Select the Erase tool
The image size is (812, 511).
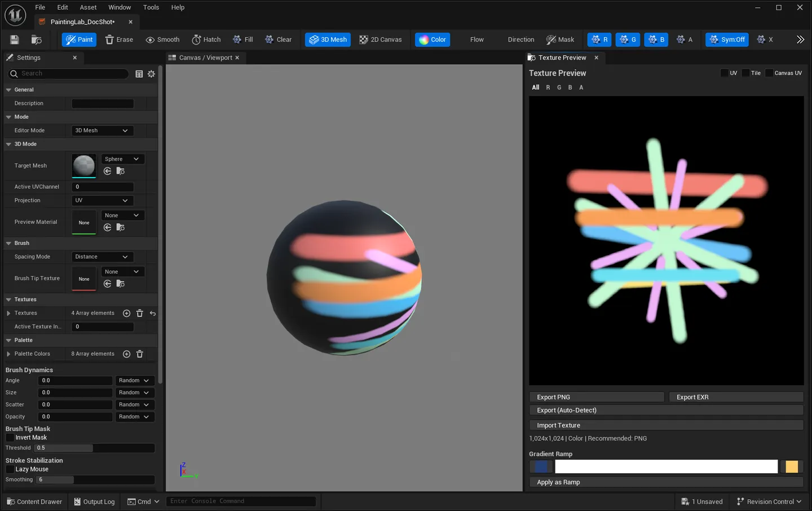click(119, 39)
